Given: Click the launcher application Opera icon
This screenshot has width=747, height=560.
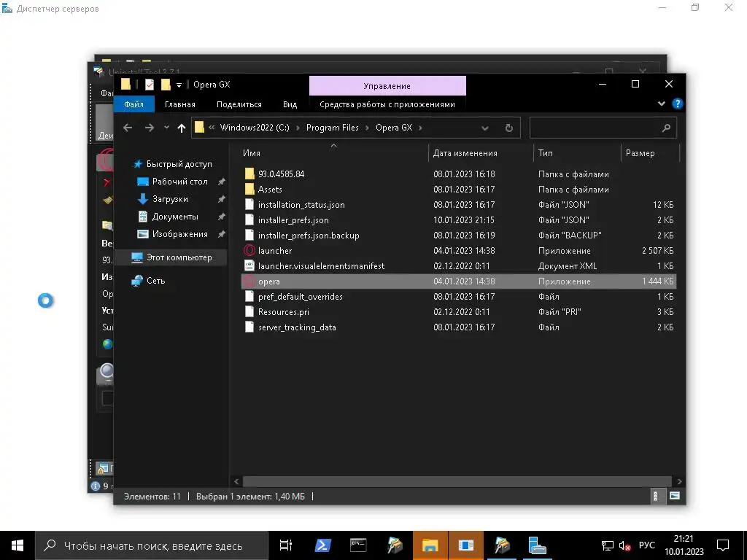Looking at the screenshot, I should pos(249,251).
